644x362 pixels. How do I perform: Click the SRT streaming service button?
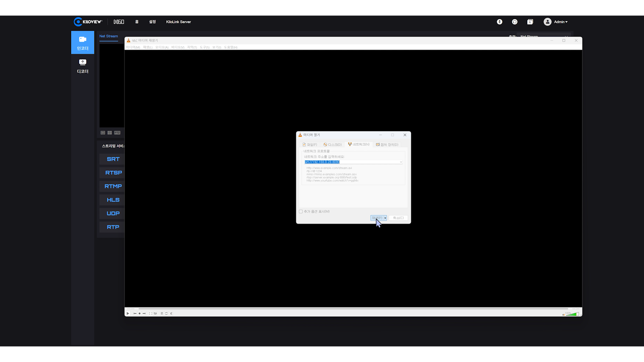[113, 159]
